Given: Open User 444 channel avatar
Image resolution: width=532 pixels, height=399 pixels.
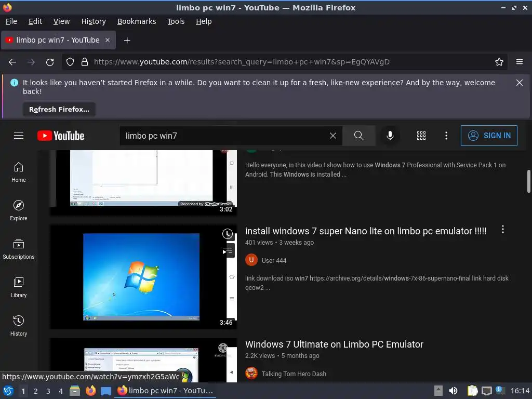Looking at the screenshot, I should click(x=251, y=260).
